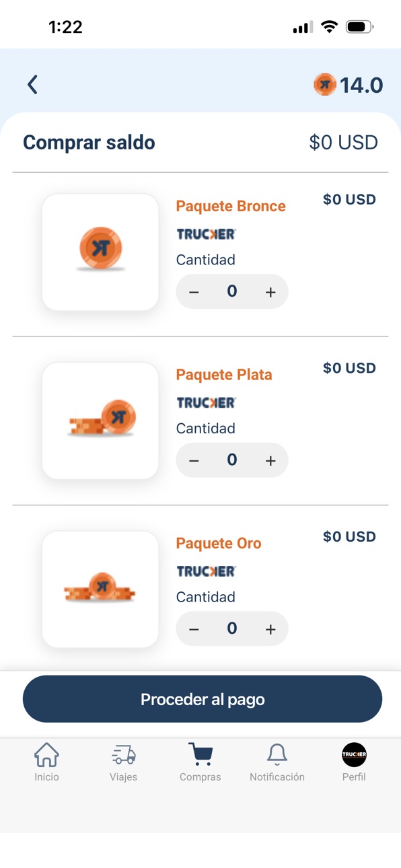
Task: Decrease Paquete Bronce quantity with minus
Action: pyautogui.click(x=194, y=292)
